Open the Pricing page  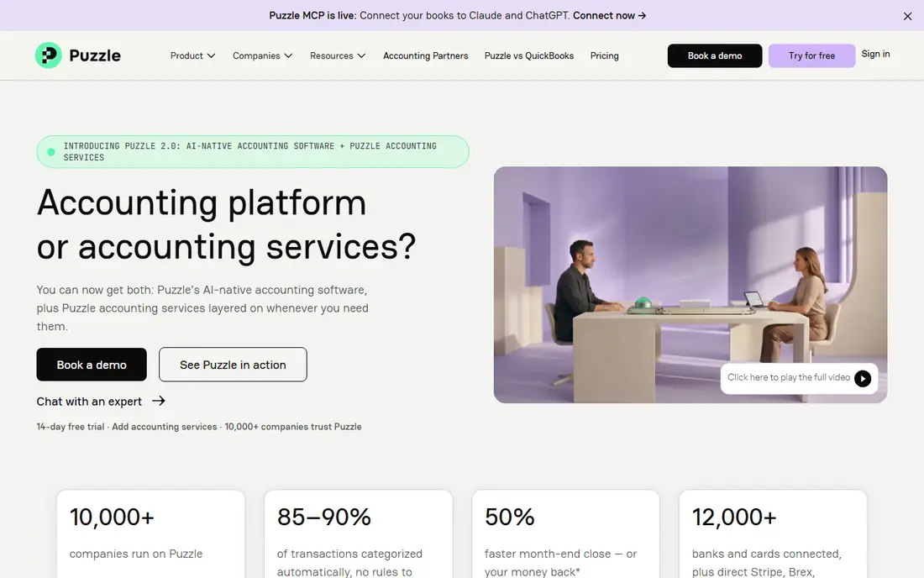[x=605, y=56]
